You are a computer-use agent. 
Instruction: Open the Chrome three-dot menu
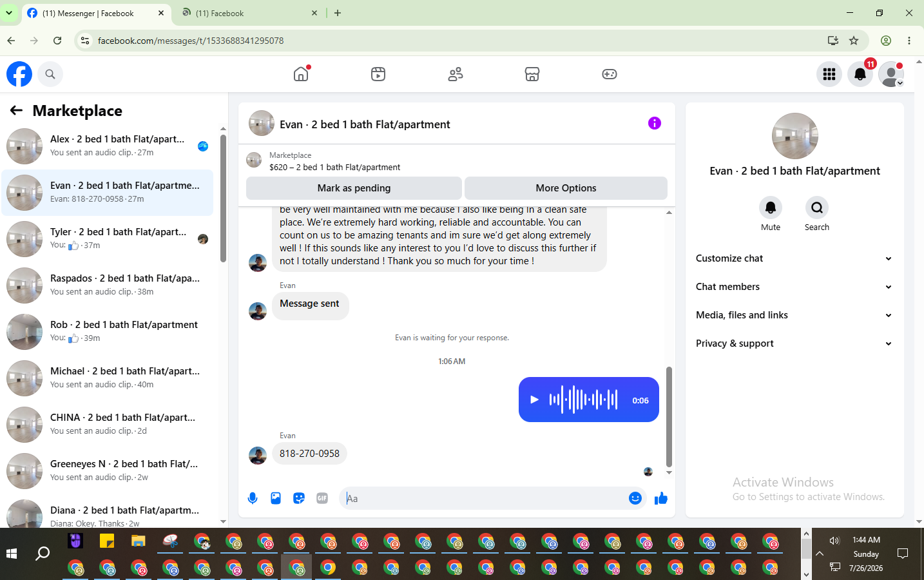(x=909, y=41)
